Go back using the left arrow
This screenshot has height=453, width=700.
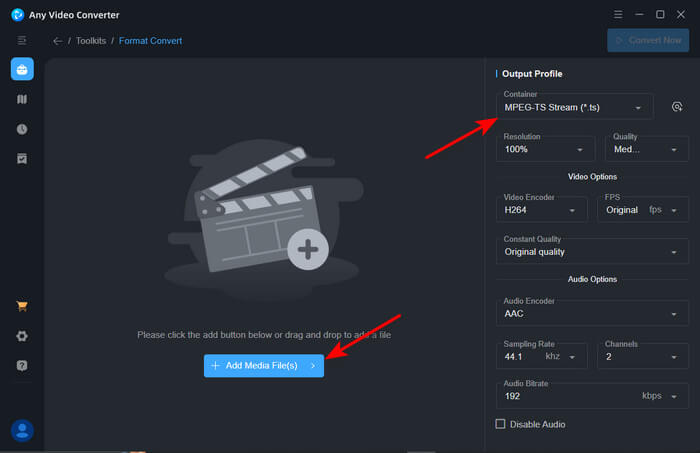pyautogui.click(x=57, y=41)
